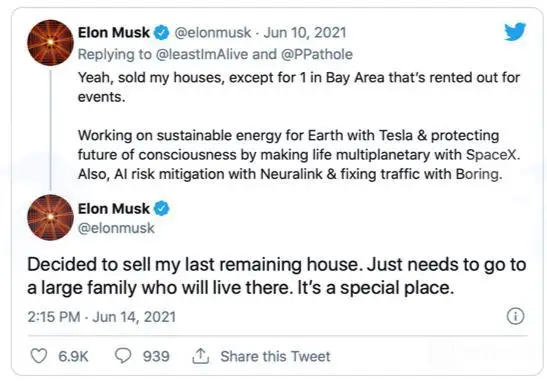Click verified badge in the reply tweet

click(x=162, y=32)
